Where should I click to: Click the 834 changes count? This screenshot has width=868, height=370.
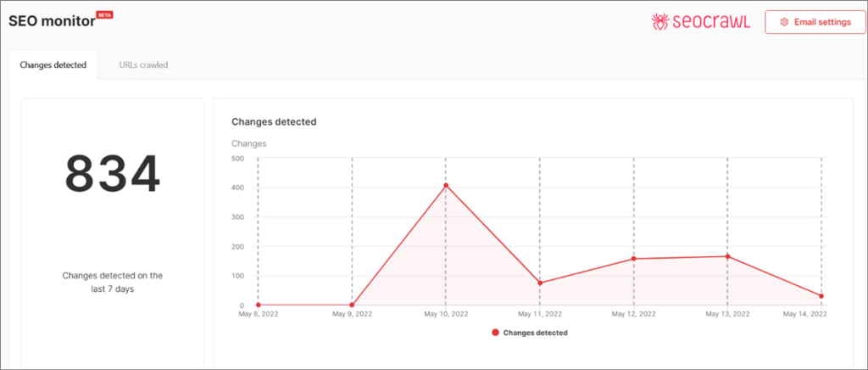click(113, 174)
